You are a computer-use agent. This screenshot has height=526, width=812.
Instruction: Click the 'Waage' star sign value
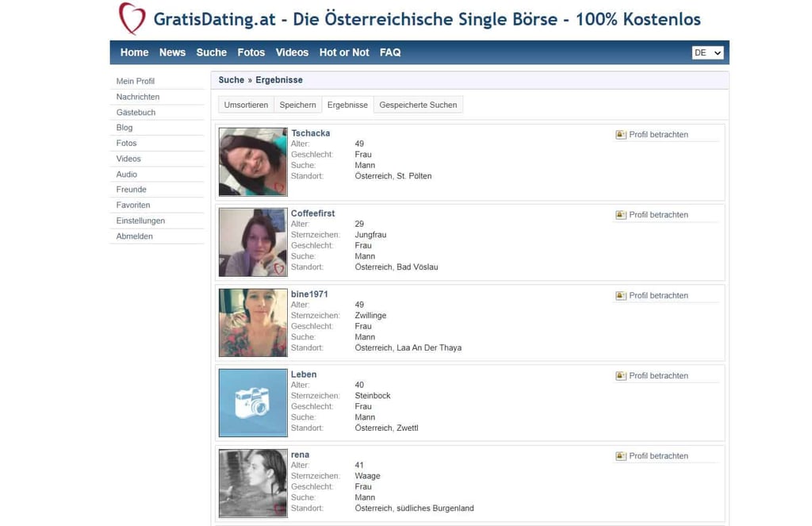367,476
